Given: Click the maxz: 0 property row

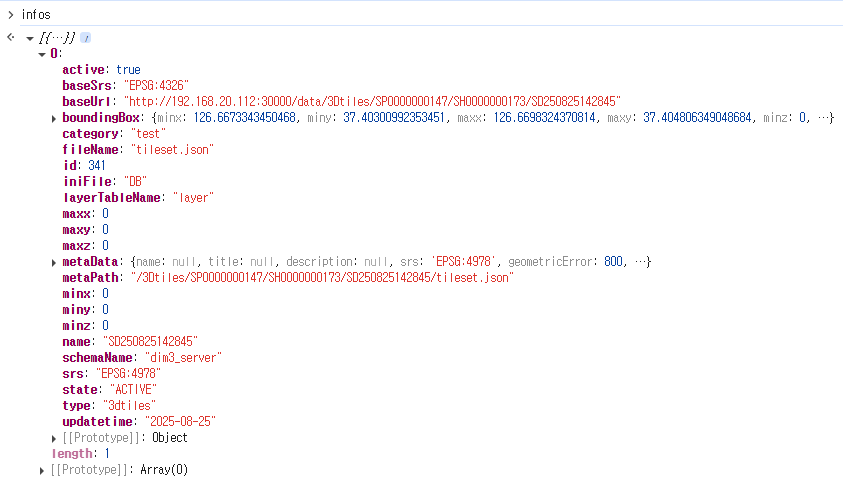Looking at the screenshot, I should [x=85, y=246].
